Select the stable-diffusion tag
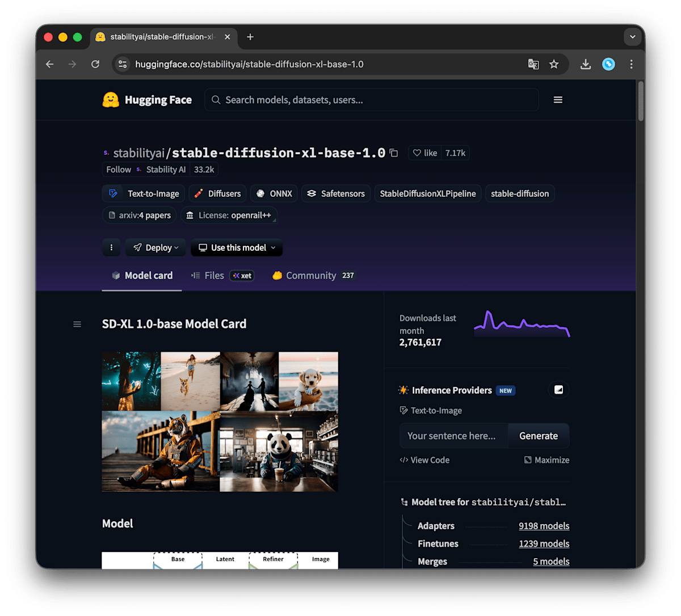Image resolution: width=681 pixels, height=616 pixels. pos(520,193)
